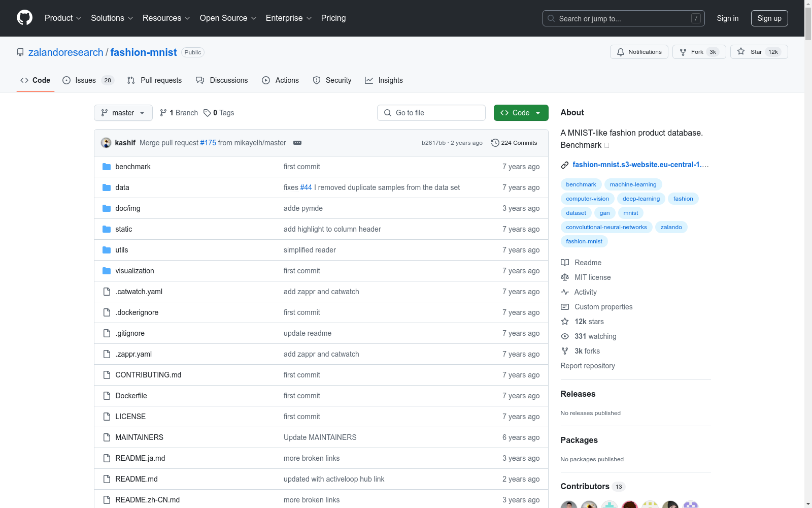This screenshot has height=508, width=812.
Task: Open the convolutional-neural-networks topic tag
Action: [x=606, y=227]
